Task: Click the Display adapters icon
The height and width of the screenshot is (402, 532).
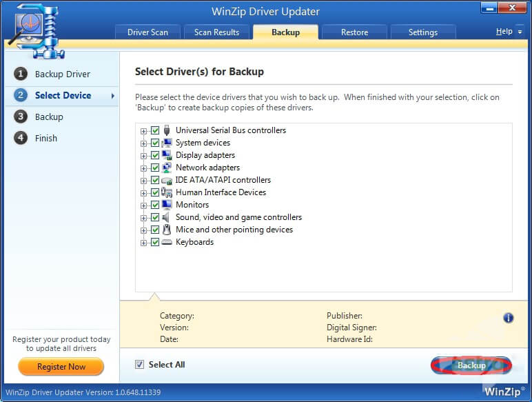Action: (167, 155)
